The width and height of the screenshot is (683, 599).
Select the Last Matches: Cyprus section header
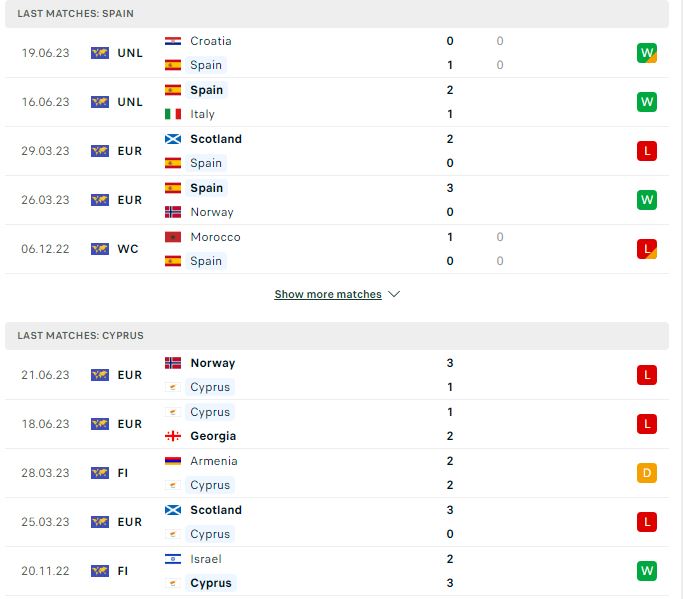click(x=337, y=336)
